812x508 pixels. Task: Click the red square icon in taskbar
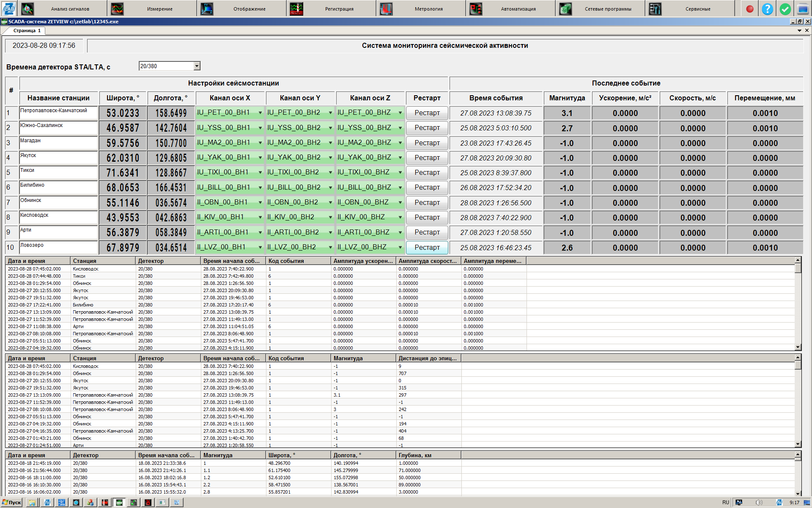(x=148, y=502)
